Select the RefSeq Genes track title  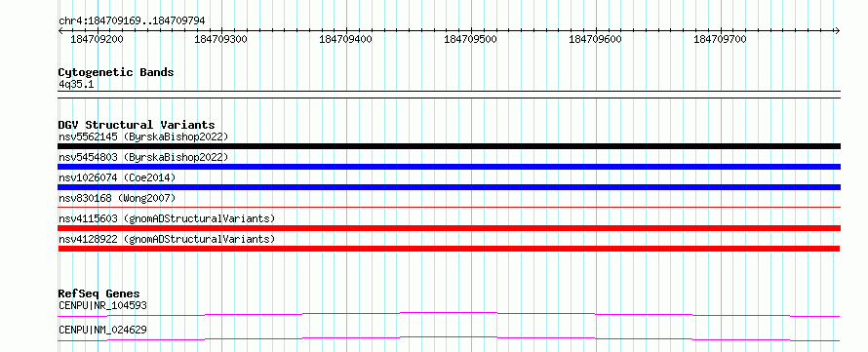pos(99,293)
